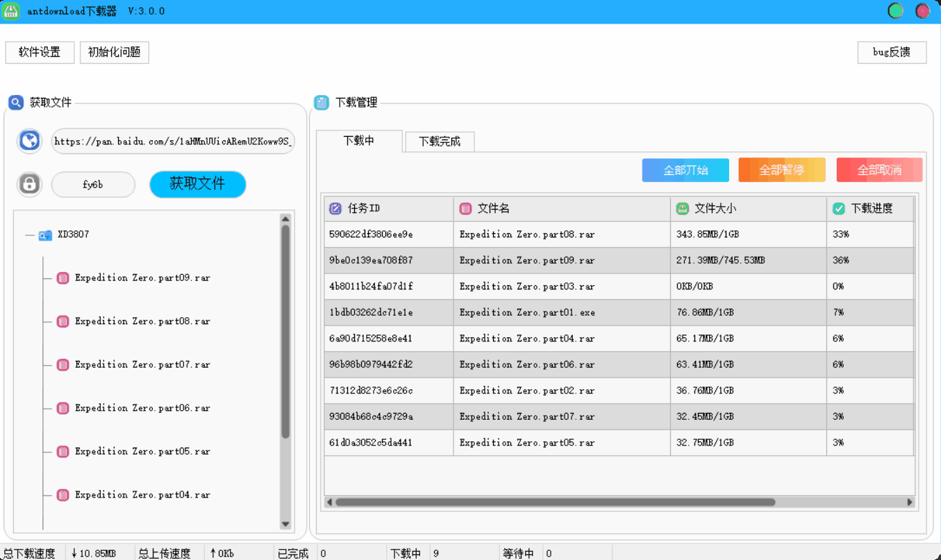
Task: Click the green circle button in title bar
Action: [x=896, y=11]
